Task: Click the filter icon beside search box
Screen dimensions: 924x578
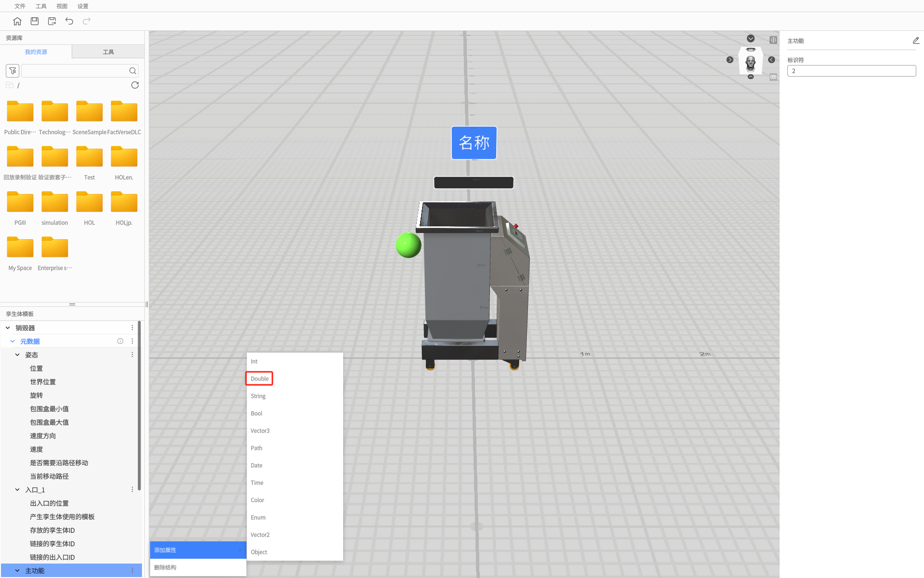Action: 13,71
